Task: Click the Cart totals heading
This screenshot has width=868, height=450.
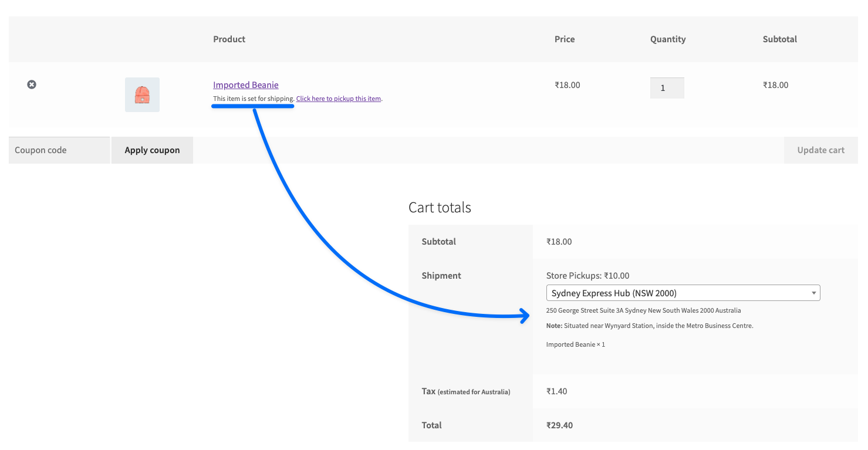Action: coord(440,208)
